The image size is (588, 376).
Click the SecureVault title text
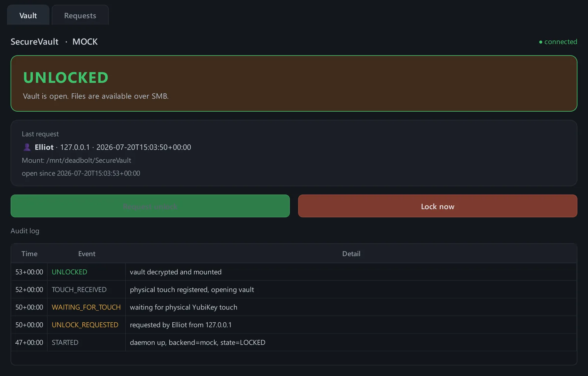click(35, 42)
